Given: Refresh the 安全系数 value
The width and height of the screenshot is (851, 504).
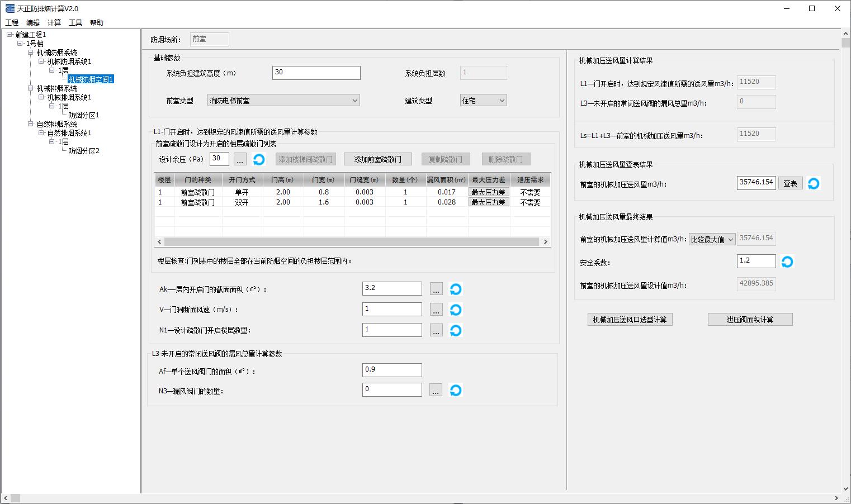Looking at the screenshot, I should (x=787, y=262).
